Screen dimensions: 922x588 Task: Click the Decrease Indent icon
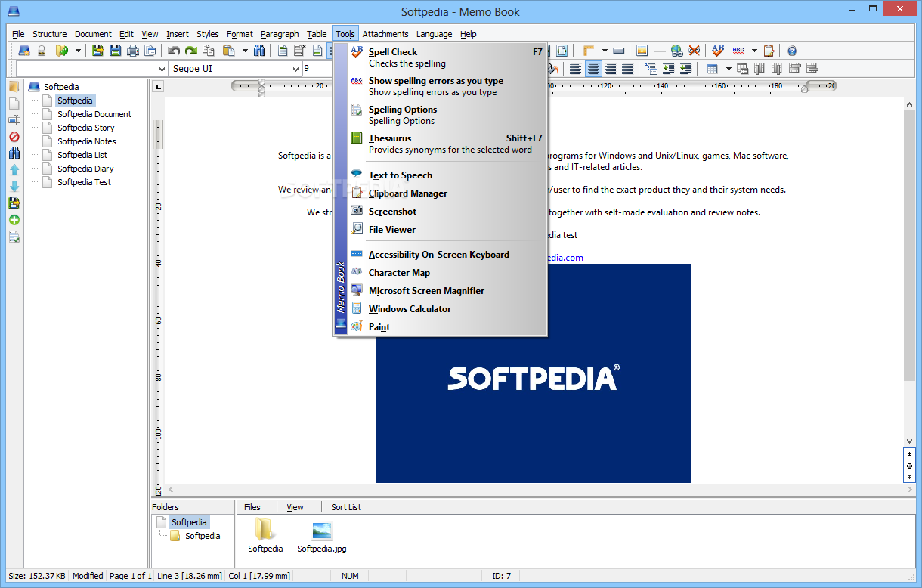pos(685,69)
